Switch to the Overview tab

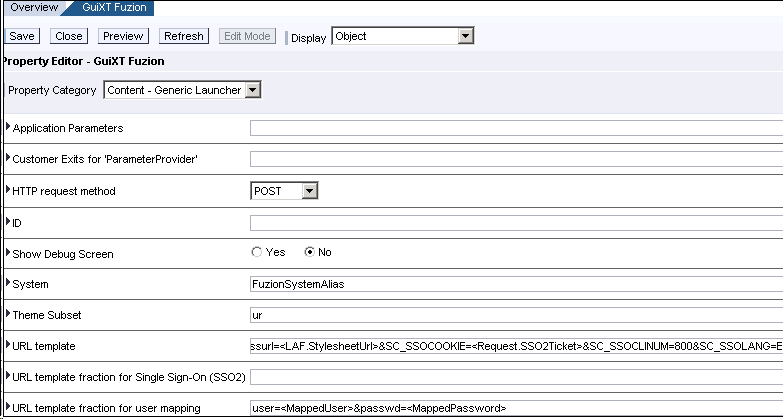[x=33, y=7]
